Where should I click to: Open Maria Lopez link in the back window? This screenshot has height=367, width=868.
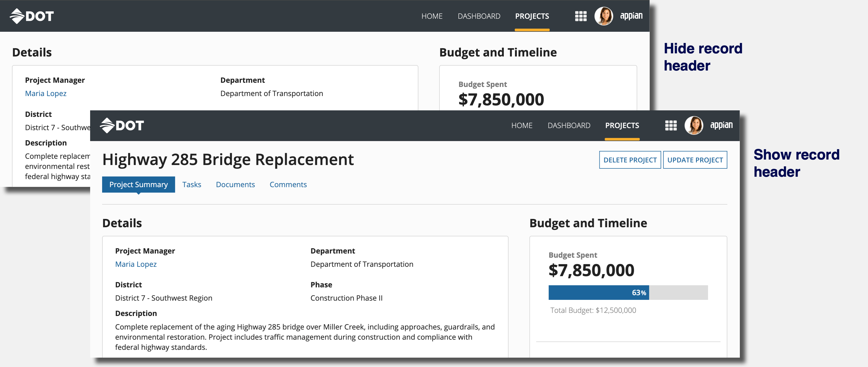(x=46, y=94)
